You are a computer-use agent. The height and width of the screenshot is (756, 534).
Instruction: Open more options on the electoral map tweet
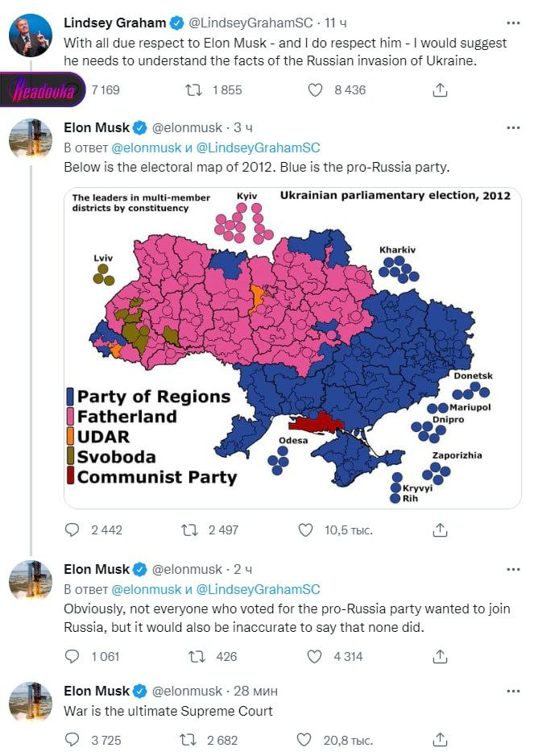512,128
